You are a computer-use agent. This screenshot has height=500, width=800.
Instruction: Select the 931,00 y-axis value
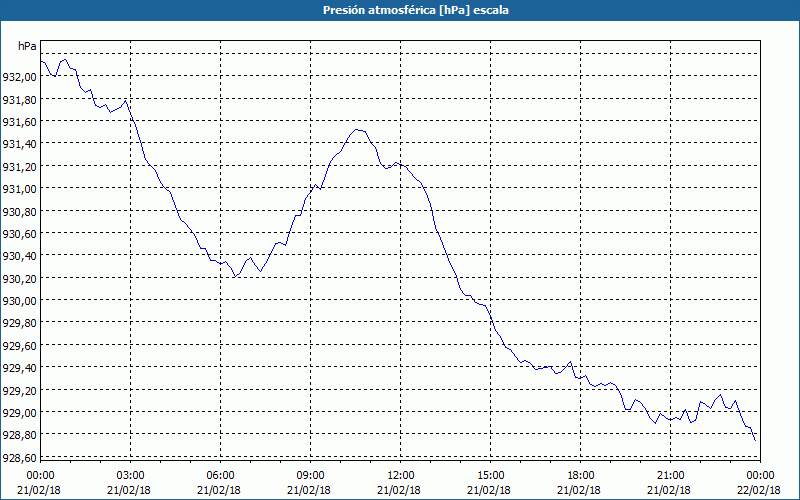(x=19, y=188)
